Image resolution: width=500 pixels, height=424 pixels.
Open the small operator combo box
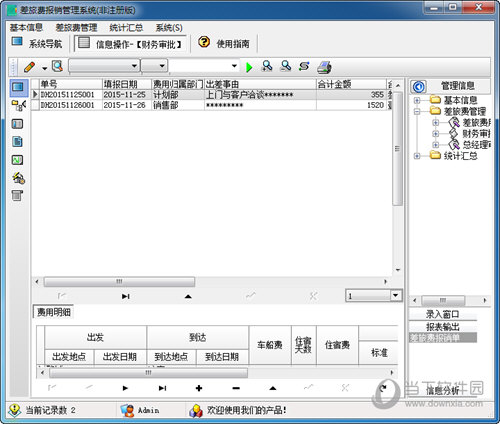154,66
